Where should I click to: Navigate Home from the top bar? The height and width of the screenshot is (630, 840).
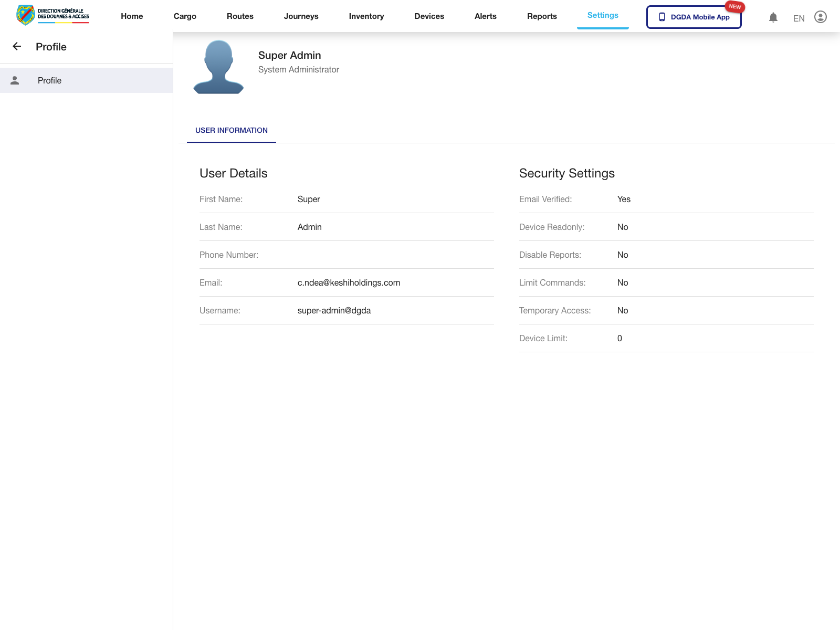[x=131, y=16]
